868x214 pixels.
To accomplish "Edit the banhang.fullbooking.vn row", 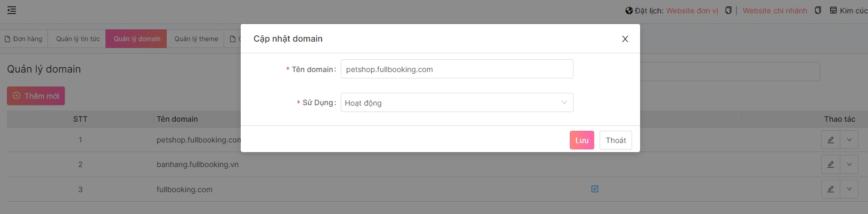I will (830, 164).
